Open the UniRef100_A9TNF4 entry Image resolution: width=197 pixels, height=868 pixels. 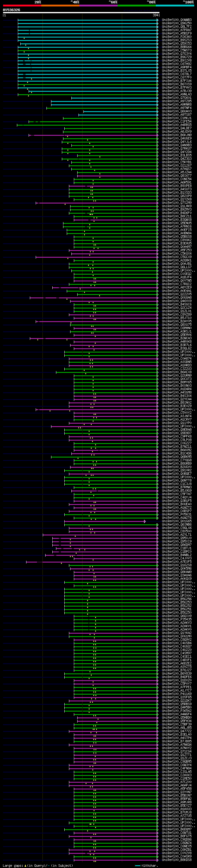[177, 108]
